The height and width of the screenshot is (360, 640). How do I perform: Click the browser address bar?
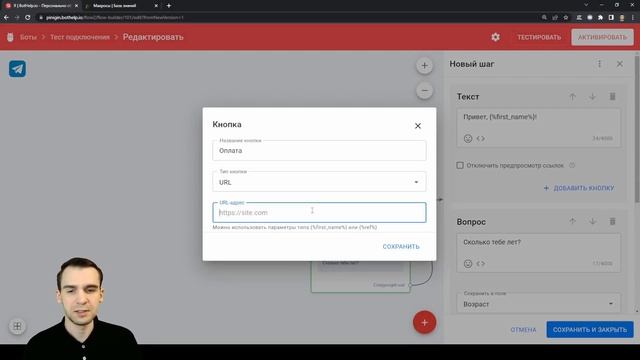[286, 18]
